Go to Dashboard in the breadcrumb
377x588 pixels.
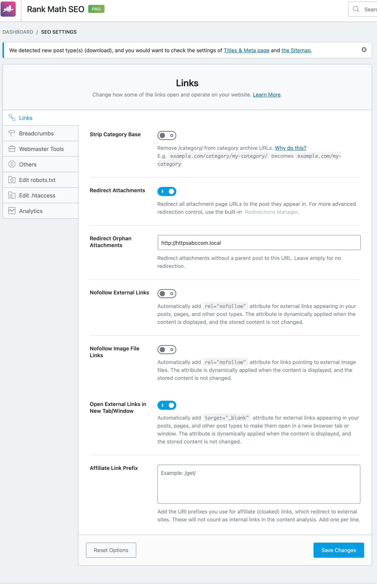18,32
